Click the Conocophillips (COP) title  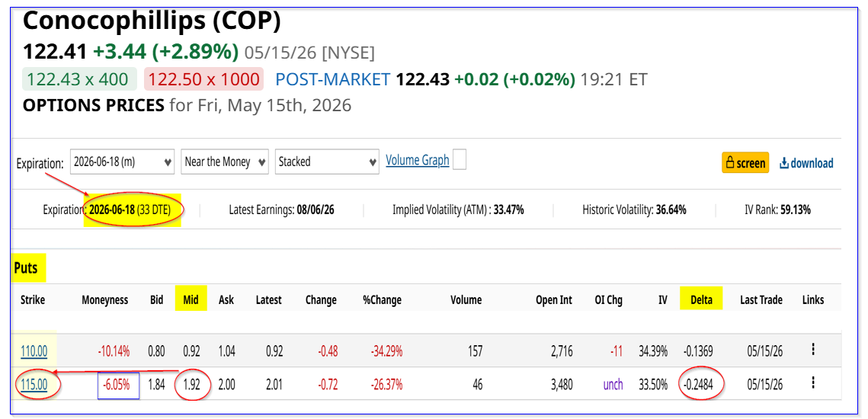click(x=152, y=21)
